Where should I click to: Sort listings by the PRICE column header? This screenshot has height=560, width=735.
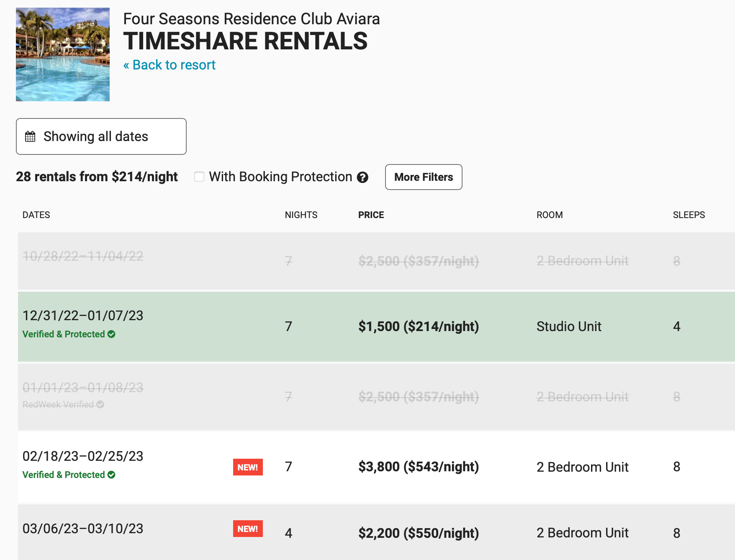pos(370,215)
